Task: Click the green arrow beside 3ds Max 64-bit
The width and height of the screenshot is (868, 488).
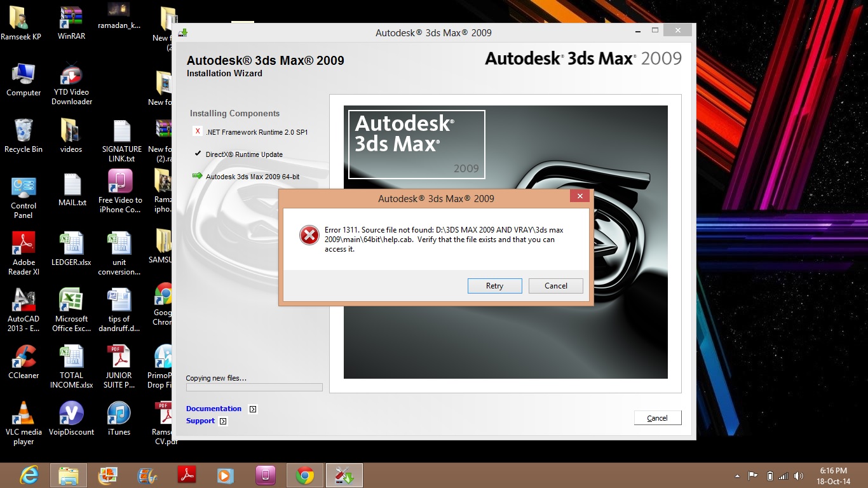Action: coord(197,176)
